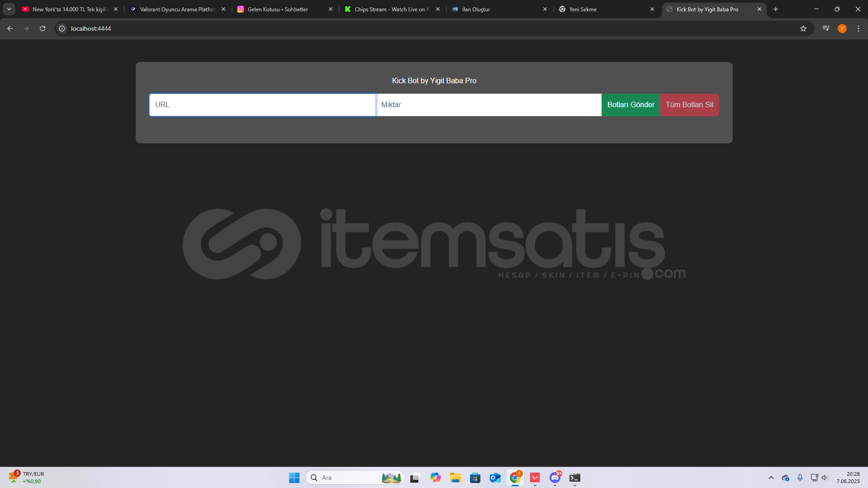868x488 pixels.
Task: Switch to the New York'ta 14.000 TL tab
Action: 66,9
